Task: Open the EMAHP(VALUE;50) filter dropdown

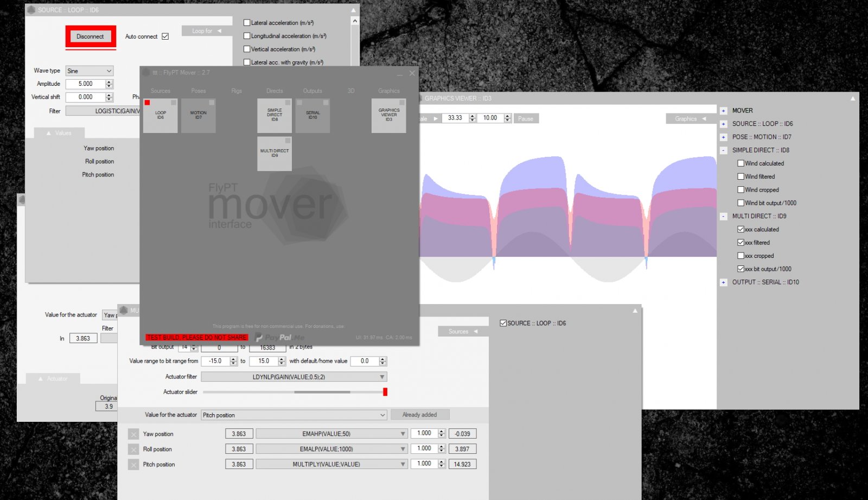Action: (x=331, y=434)
